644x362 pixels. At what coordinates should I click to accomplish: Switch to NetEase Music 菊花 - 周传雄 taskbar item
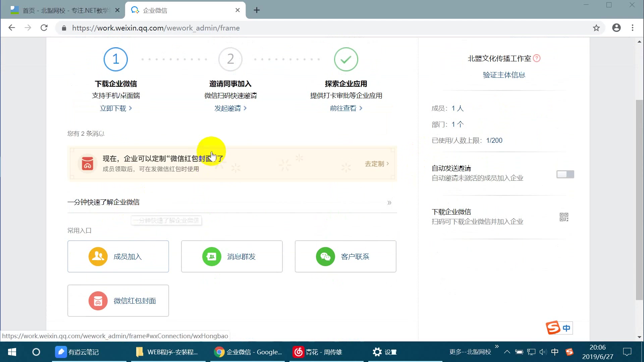(327, 352)
